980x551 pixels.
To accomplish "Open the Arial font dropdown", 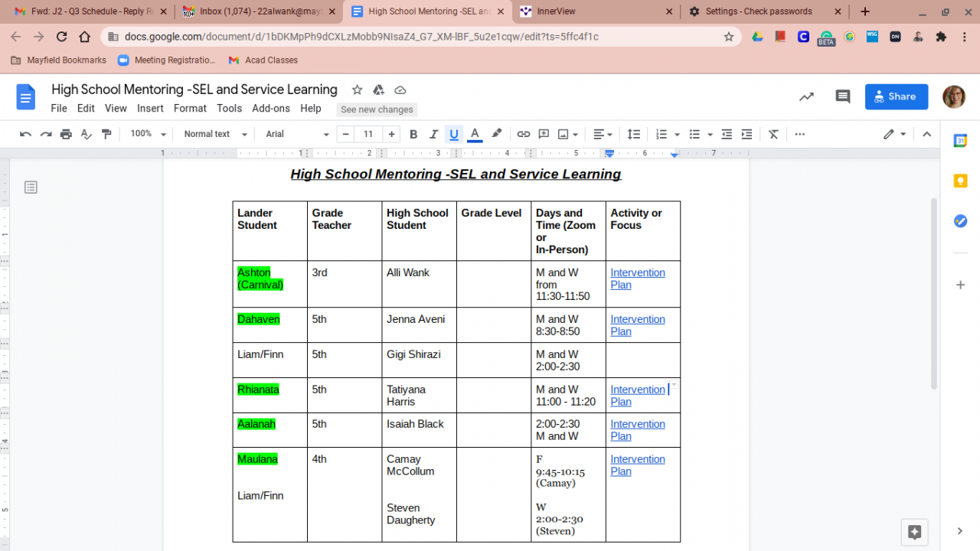I will point(297,134).
